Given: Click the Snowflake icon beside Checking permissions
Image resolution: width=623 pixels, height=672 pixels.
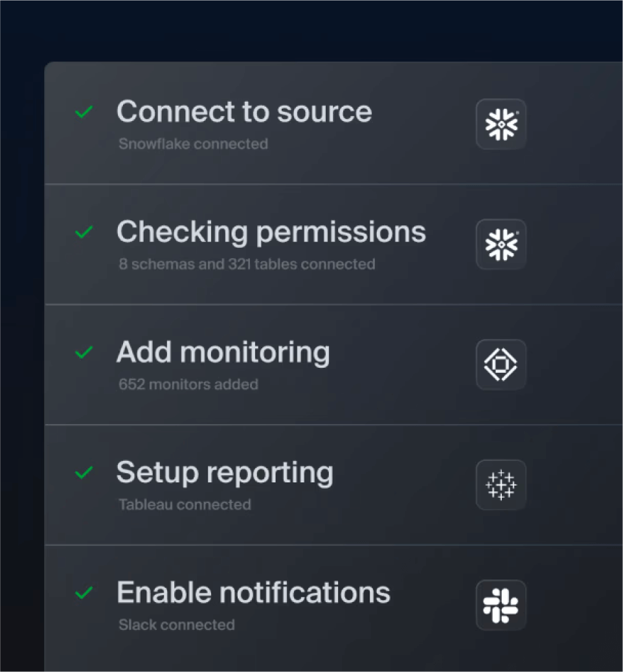Looking at the screenshot, I should click(x=501, y=244).
